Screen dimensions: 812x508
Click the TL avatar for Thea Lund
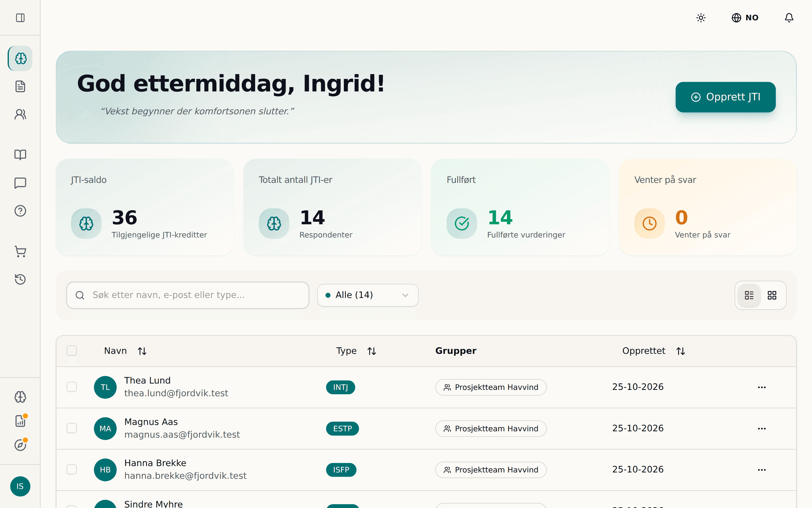pyautogui.click(x=105, y=387)
